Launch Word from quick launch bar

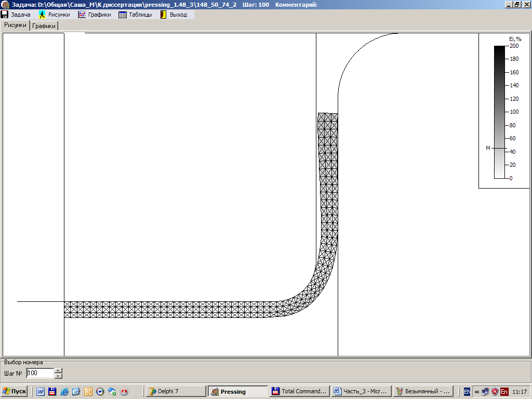click(x=41, y=392)
